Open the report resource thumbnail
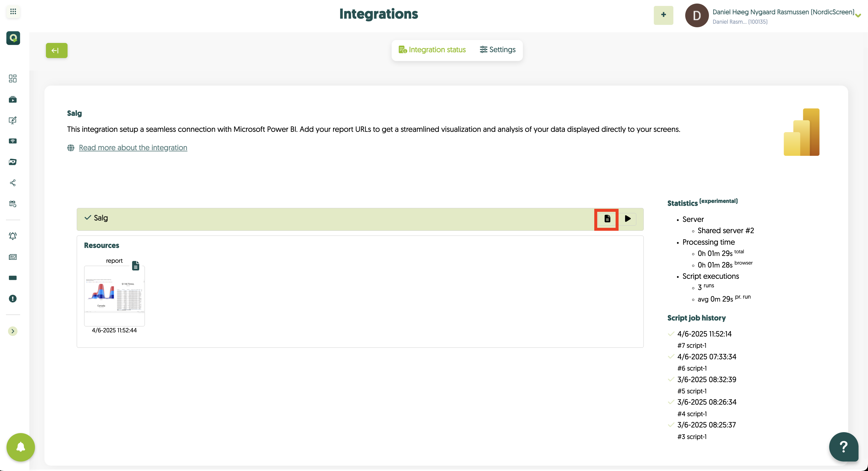The height and width of the screenshot is (471, 868). 114,296
